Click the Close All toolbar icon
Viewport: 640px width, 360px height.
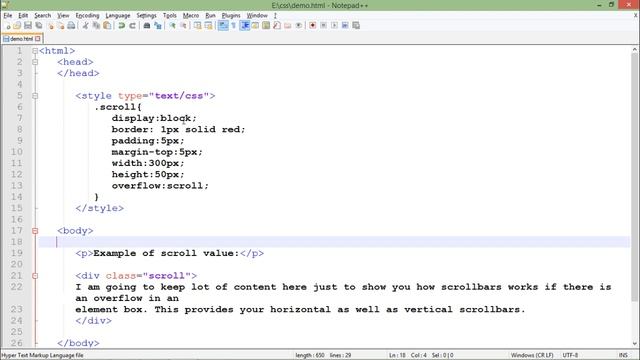pyautogui.click(x=61, y=25)
